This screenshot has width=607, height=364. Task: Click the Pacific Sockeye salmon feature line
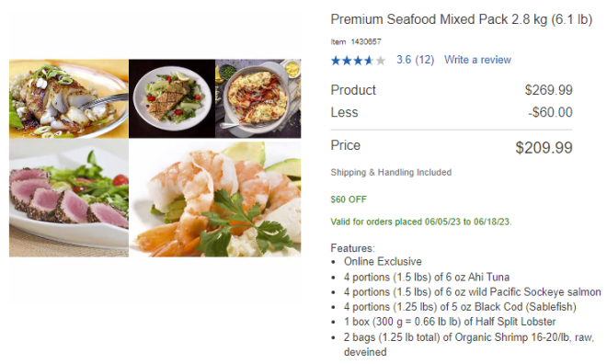(x=473, y=291)
